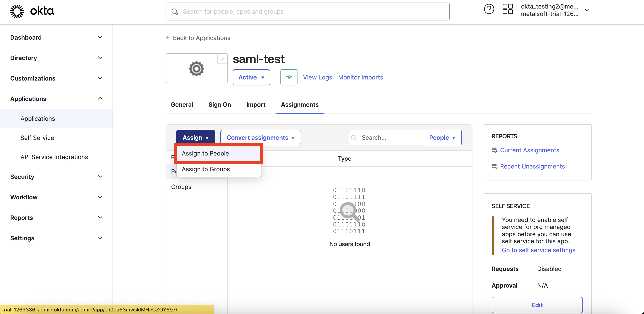Image resolution: width=644 pixels, height=314 pixels.
Task: Click the Recent Unassignments report icon
Action: 494,167
